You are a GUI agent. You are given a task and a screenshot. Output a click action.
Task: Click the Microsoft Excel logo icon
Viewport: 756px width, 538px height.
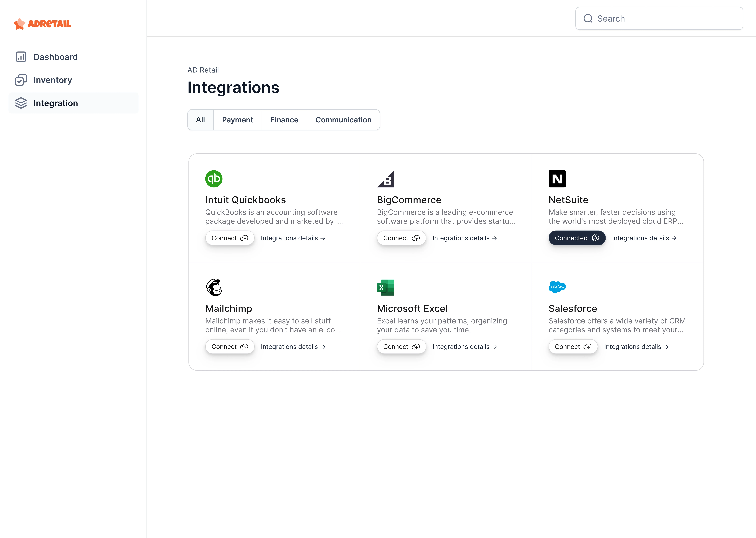(386, 287)
